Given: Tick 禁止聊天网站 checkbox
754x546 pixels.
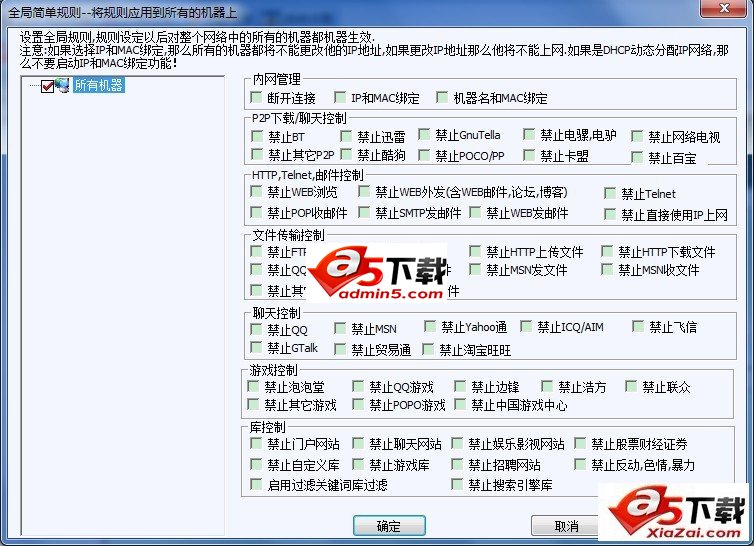Looking at the screenshot, I should pos(358,443).
